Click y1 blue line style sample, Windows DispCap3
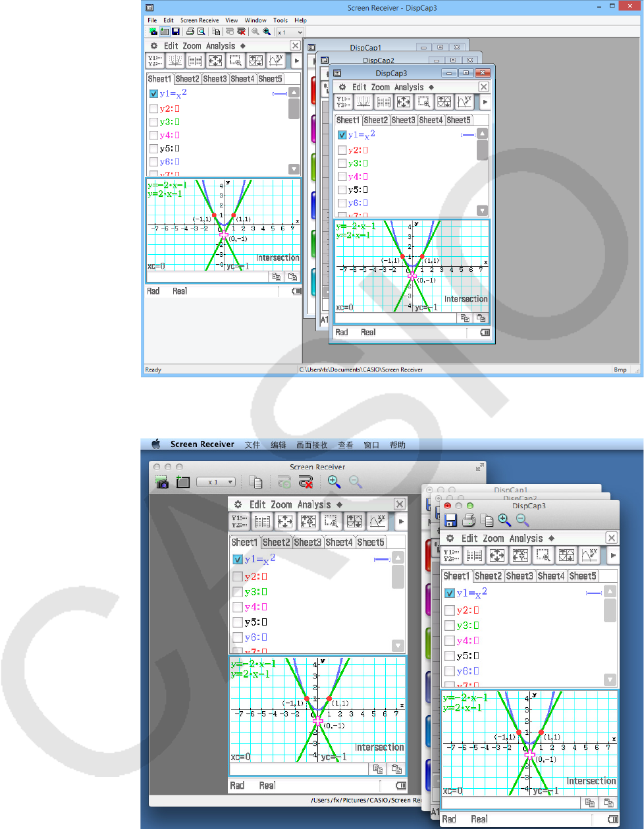This screenshot has width=644, height=829. (468, 135)
